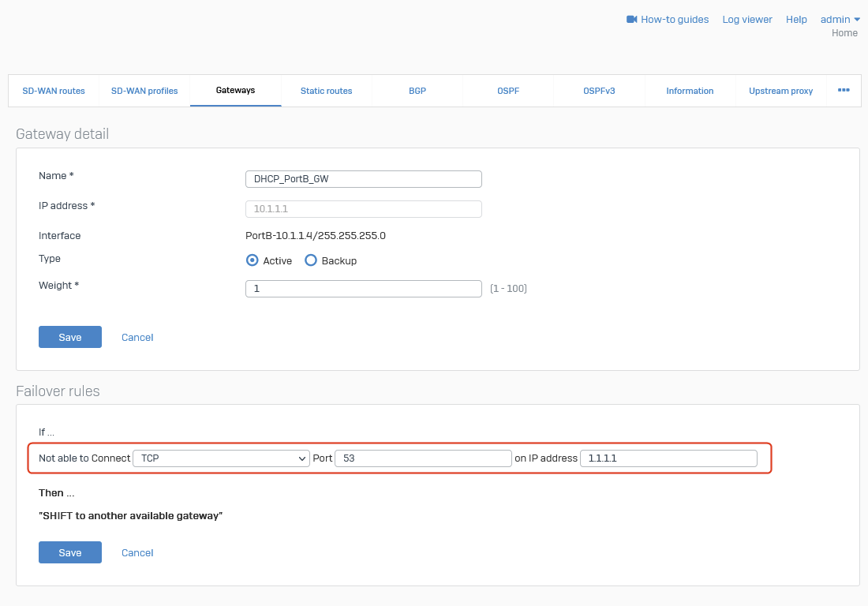Viewport: 868px width, 606px height.
Task: Click the How-to guides video camera icon
Action: 631,20
